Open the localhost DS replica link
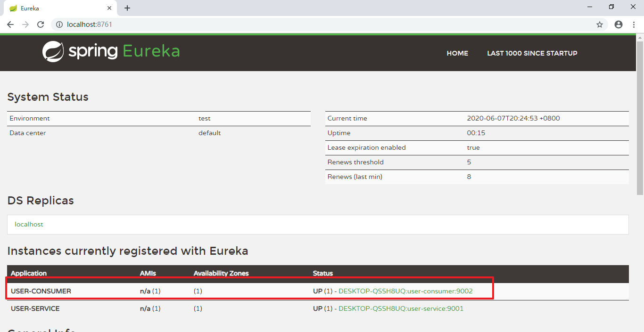The width and height of the screenshot is (644, 332). [x=29, y=224]
